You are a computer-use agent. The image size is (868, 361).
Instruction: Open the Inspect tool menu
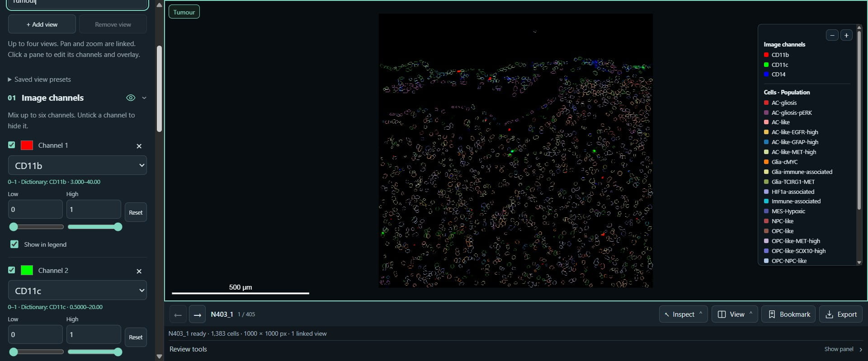click(683, 314)
